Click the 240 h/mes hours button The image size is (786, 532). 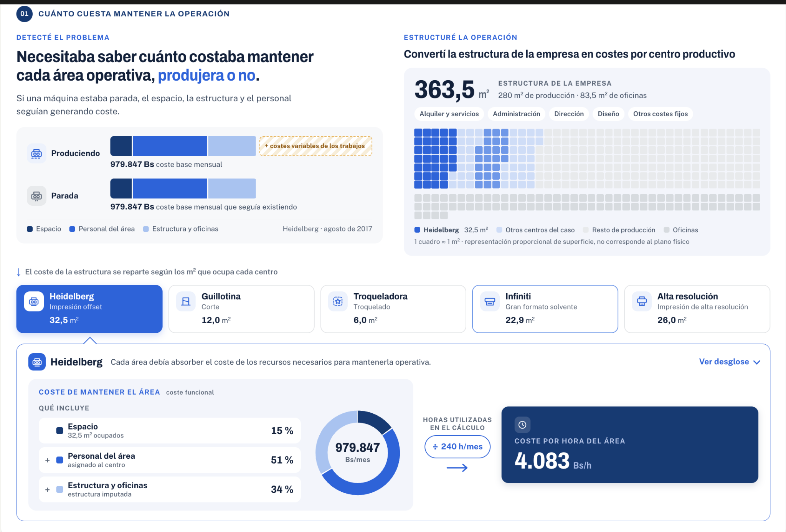click(x=457, y=446)
